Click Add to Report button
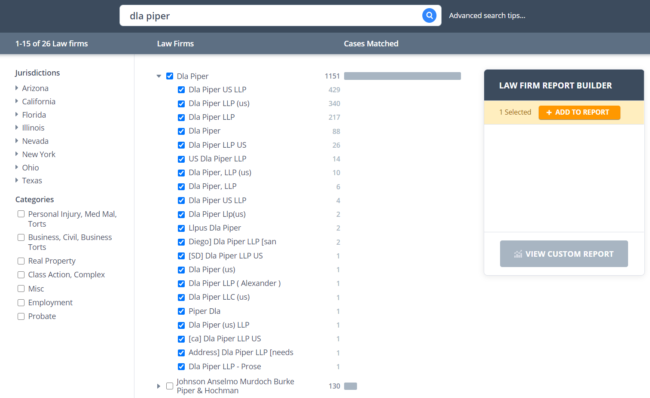The image size is (650, 398). click(579, 112)
